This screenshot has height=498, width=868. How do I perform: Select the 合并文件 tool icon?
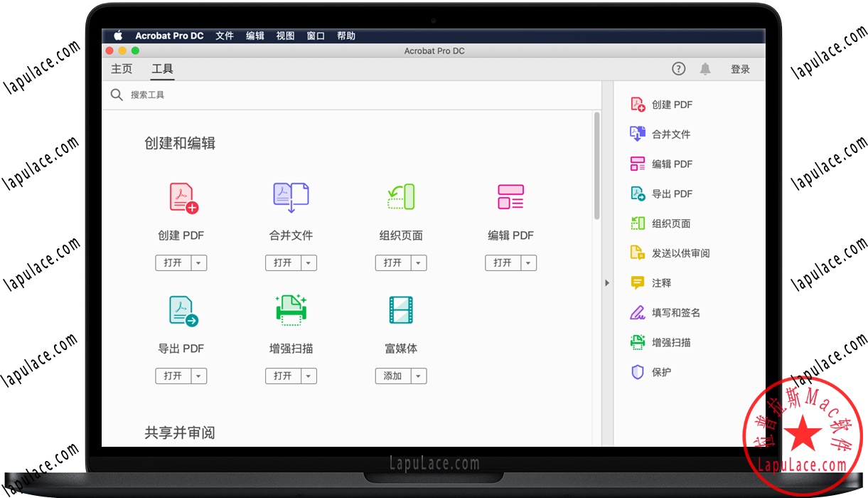pyautogui.click(x=291, y=197)
